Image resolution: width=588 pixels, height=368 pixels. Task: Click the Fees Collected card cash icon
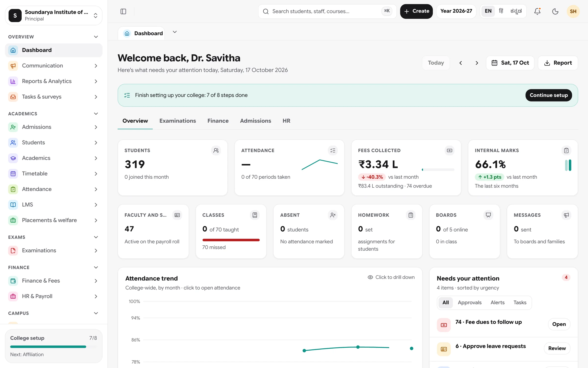point(450,150)
